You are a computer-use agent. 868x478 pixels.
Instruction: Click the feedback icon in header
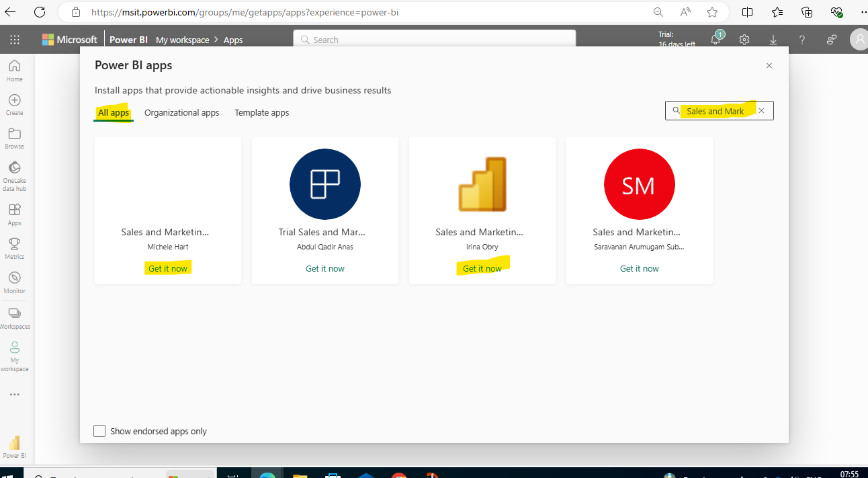coord(832,40)
